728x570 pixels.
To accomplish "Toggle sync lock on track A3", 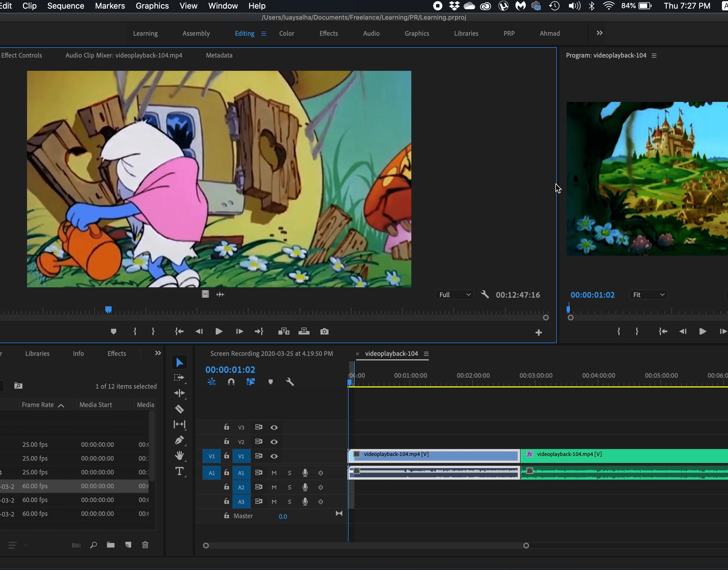I will pyautogui.click(x=259, y=501).
